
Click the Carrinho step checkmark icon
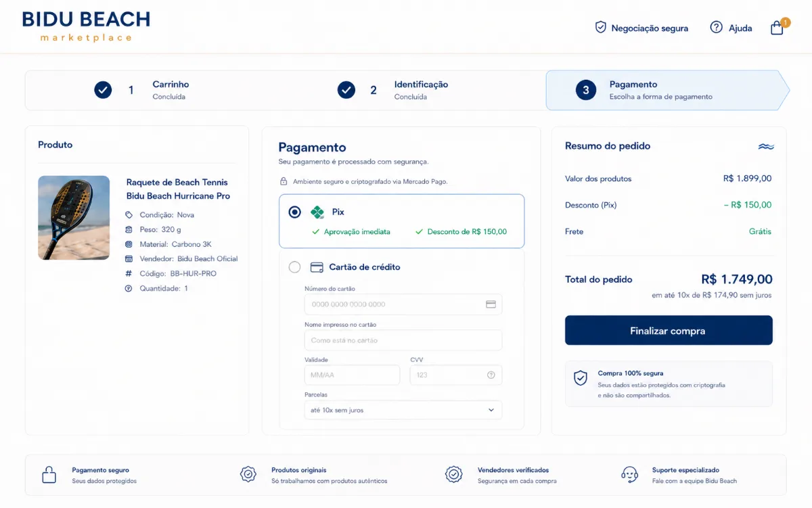click(x=103, y=90)
